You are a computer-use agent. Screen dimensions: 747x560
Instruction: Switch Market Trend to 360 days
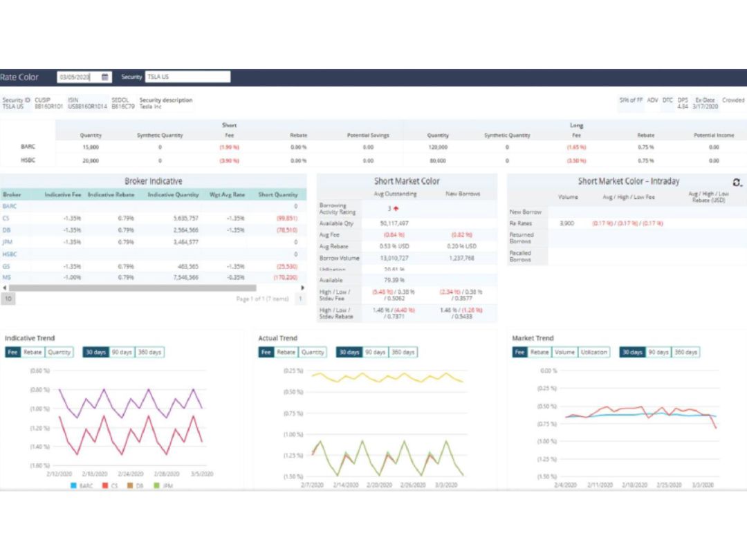686,353
